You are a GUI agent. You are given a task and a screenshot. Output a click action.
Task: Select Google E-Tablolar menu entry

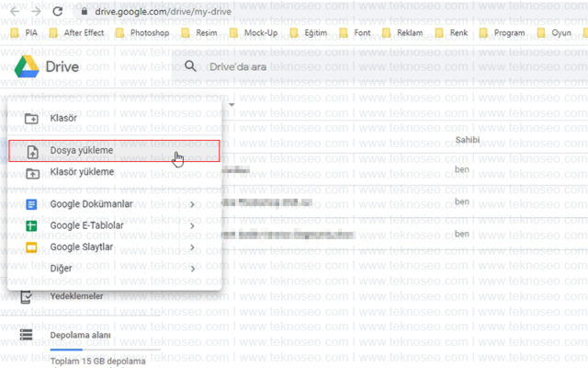pos(114,225)
